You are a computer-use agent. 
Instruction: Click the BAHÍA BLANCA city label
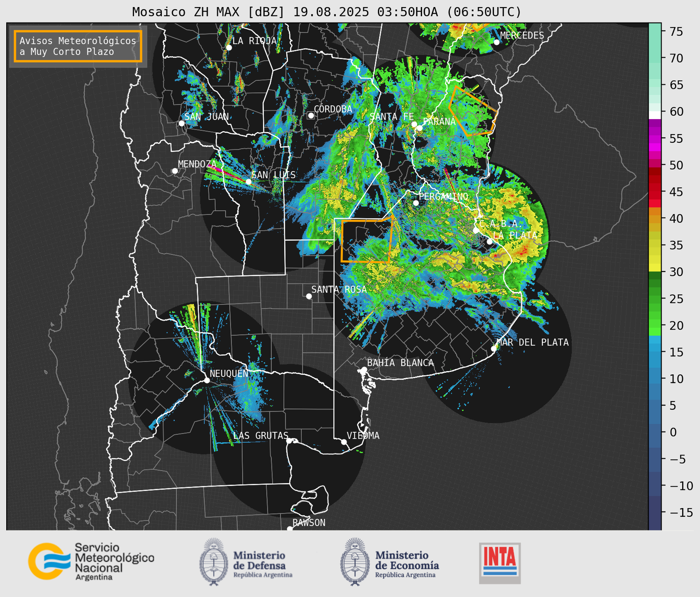(x=400, y=363)
